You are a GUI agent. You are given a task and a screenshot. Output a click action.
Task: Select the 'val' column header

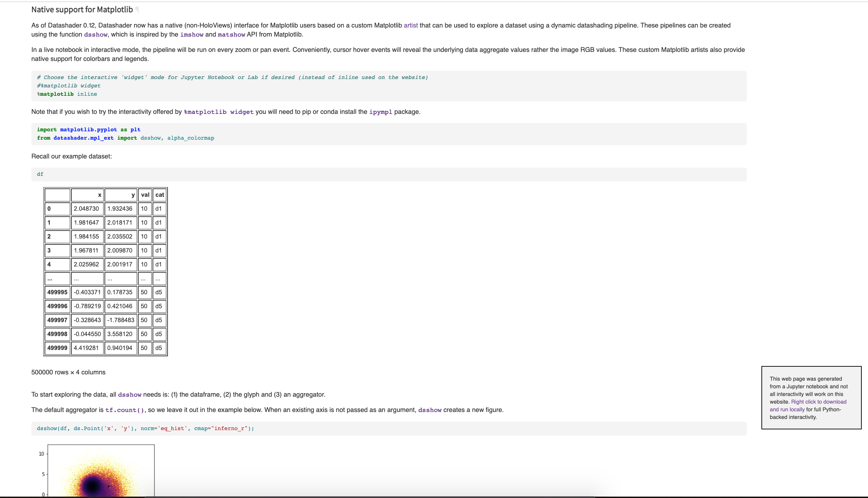pos(145,195)
